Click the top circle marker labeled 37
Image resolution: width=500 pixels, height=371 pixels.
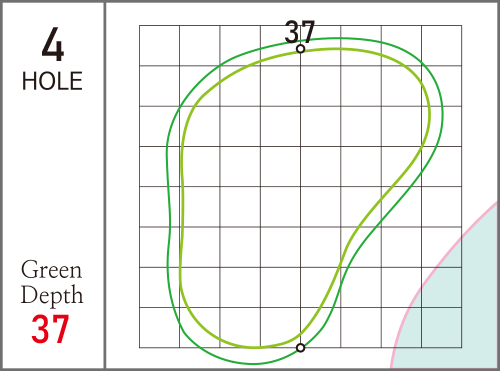coord(300,49)
